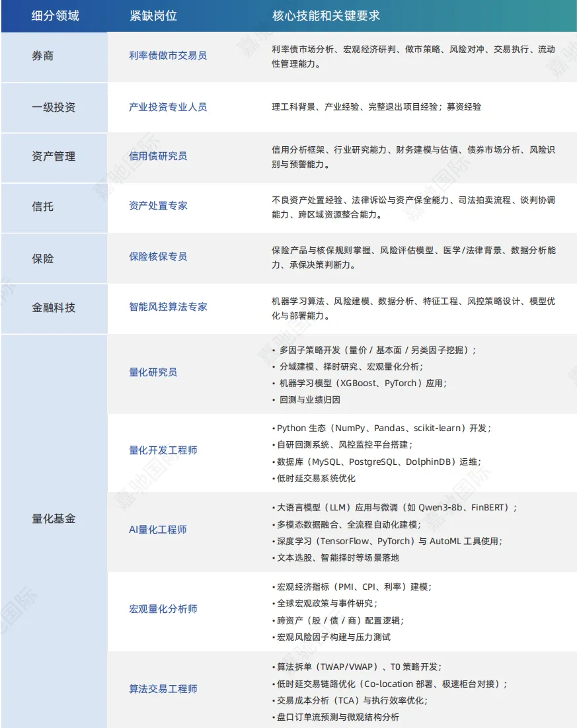The image size is (577, 728).
Task: Click the 机器学习模型（XGBoost、PyTorch）bullet
Action: click(360, 384)
